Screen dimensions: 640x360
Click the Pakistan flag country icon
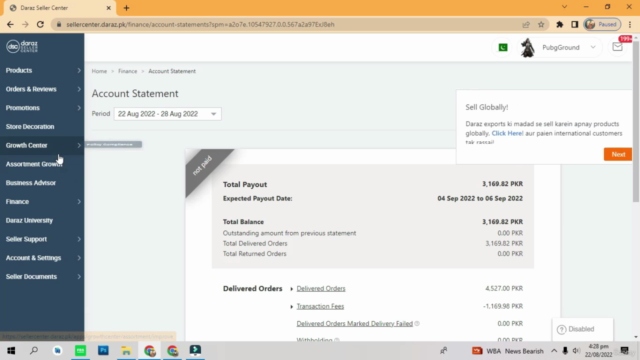(x=503, y=47)
